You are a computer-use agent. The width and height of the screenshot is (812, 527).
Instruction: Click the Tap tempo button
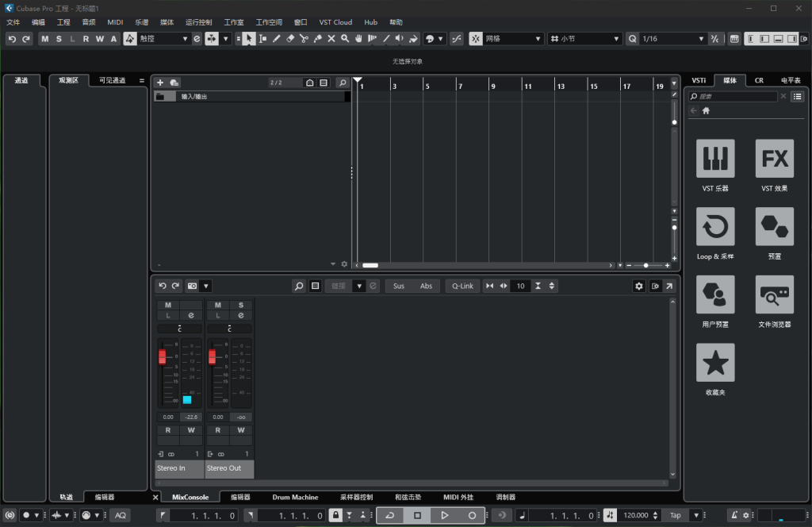click(x=676, y=515)
